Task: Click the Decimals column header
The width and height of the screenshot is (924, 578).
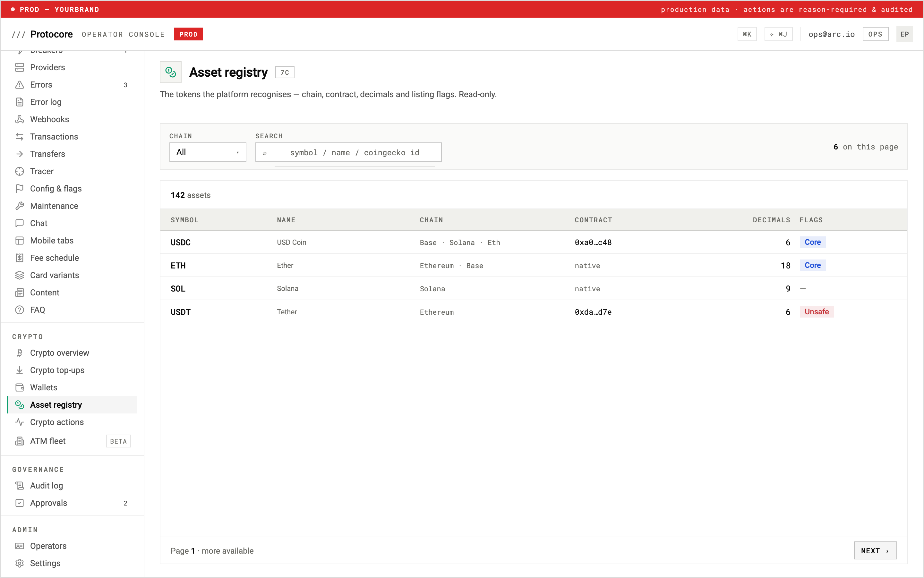Action: tap(772, 220)
